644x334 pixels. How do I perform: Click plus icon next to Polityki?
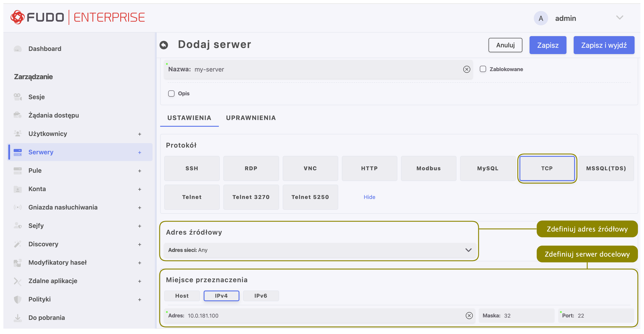point(140,299)
